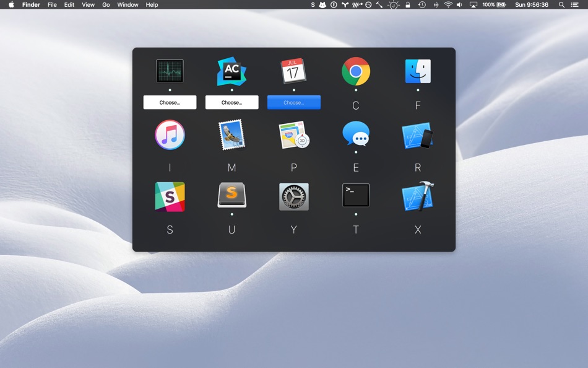Click the 1Password menu bar icon
The image size is (588, 368).
coord(334,4)
